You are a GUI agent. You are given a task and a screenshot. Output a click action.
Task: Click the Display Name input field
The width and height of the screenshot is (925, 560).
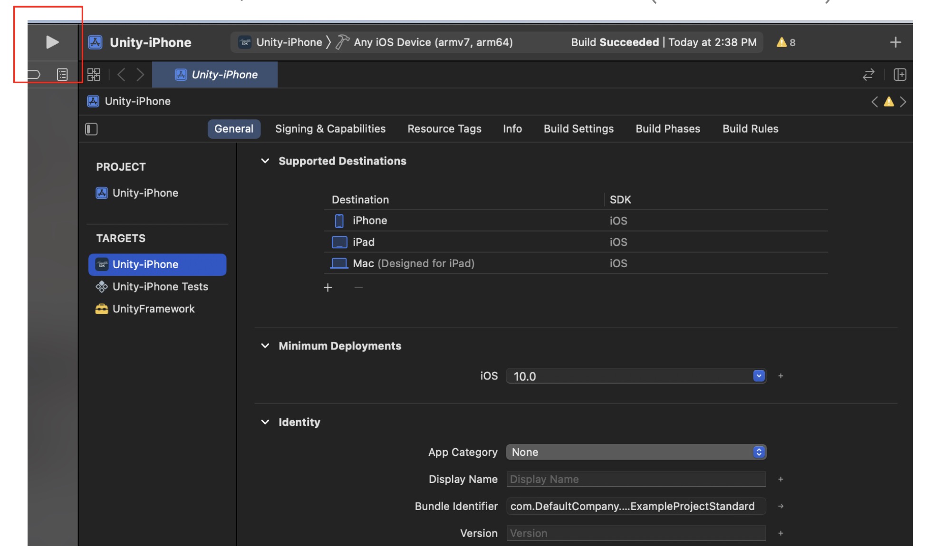coord(636,479)
